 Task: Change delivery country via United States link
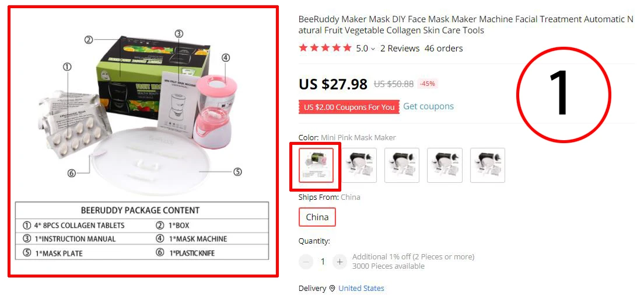pos(362,289)
